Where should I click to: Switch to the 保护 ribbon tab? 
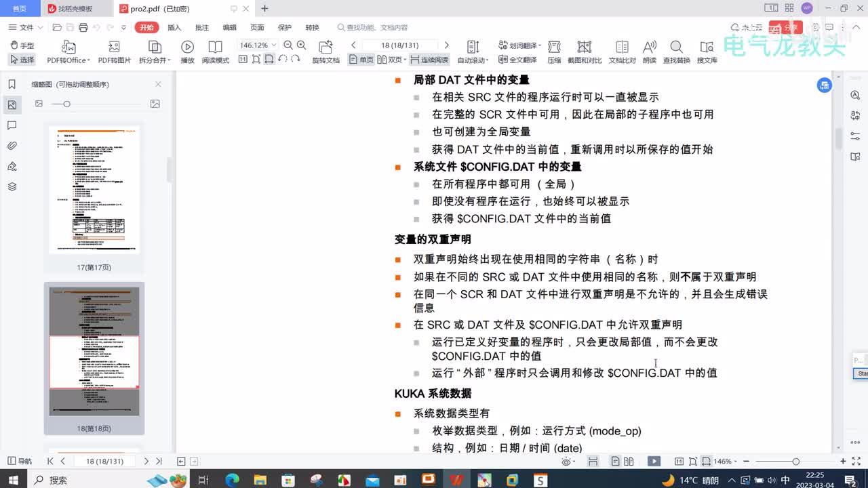point(285,27)
